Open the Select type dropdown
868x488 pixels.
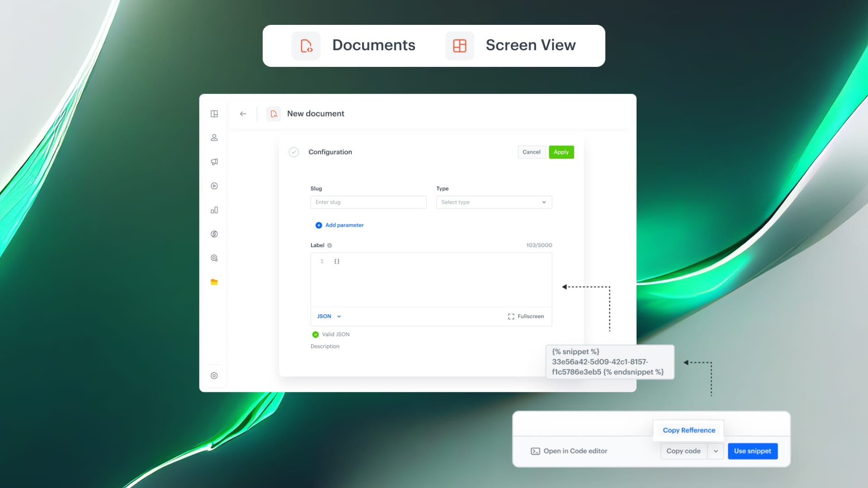pyautogui.click(x=494, y=202)
